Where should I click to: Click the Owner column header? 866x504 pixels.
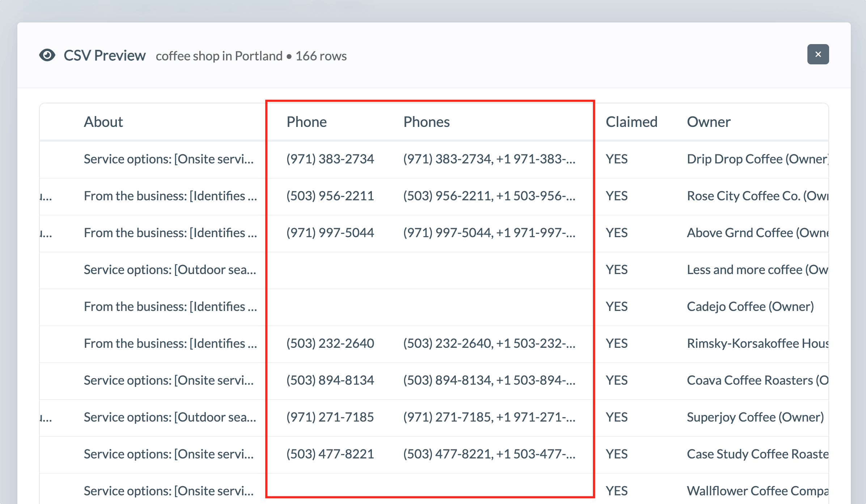(x=709, y=122)
